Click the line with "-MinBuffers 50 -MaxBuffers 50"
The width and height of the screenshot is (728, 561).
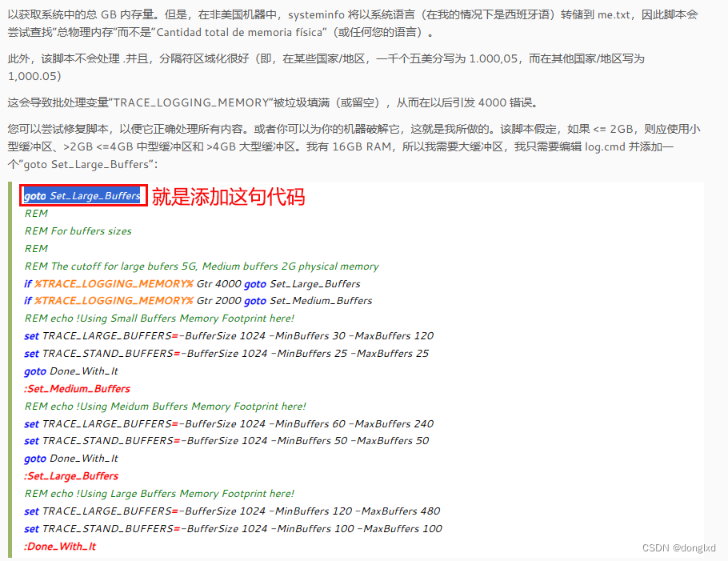pos(226,441)
